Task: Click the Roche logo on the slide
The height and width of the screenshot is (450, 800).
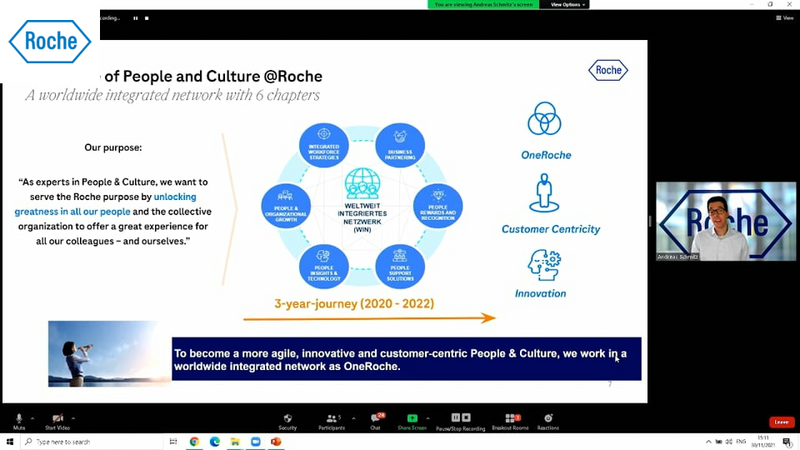Action: point(608,70)
